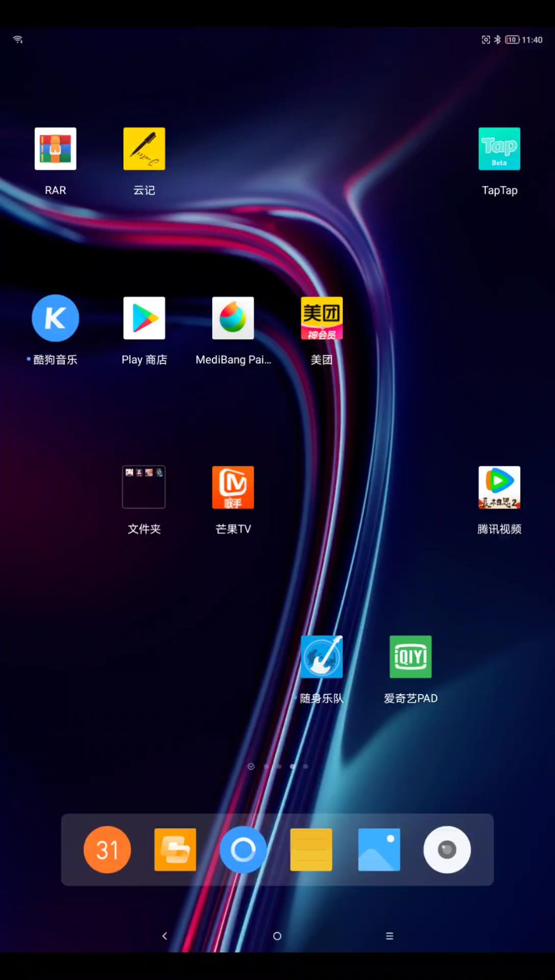Launch 酷狗音乐 music app
The width and height of the screenshot is (555, 980).
(55, 318)
